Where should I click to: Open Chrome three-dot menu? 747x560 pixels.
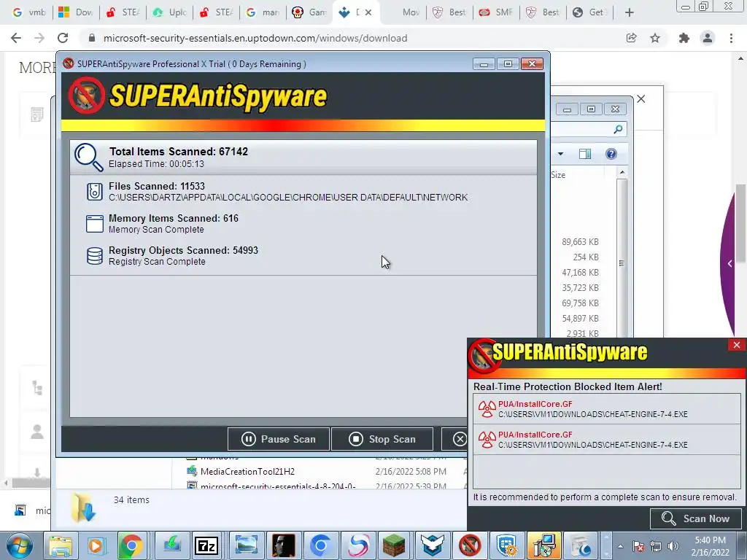point(731,38)
